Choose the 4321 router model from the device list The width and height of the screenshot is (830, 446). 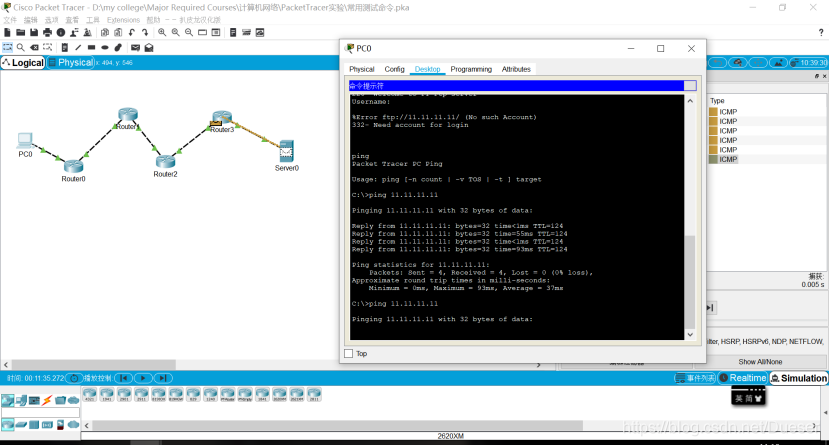point(89,395)
